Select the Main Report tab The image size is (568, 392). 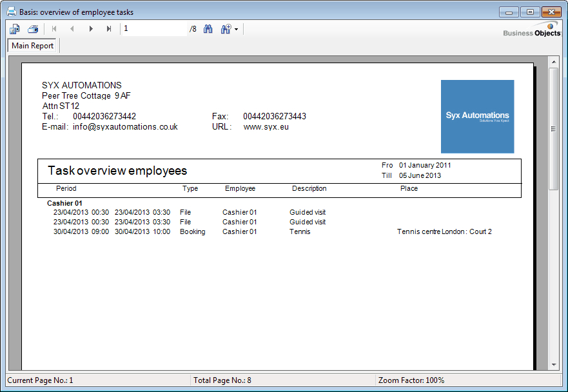point(33,46)
